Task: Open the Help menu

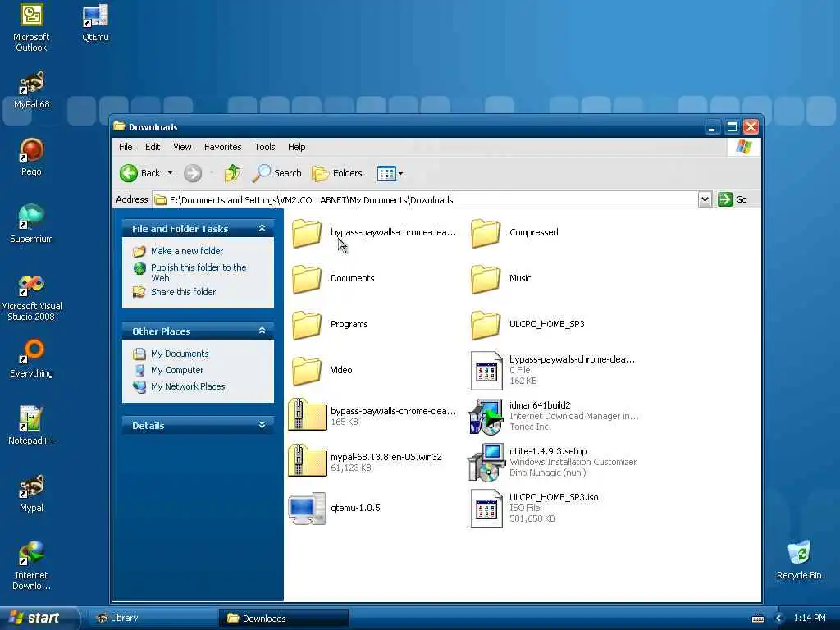Action: pos(296,147)
